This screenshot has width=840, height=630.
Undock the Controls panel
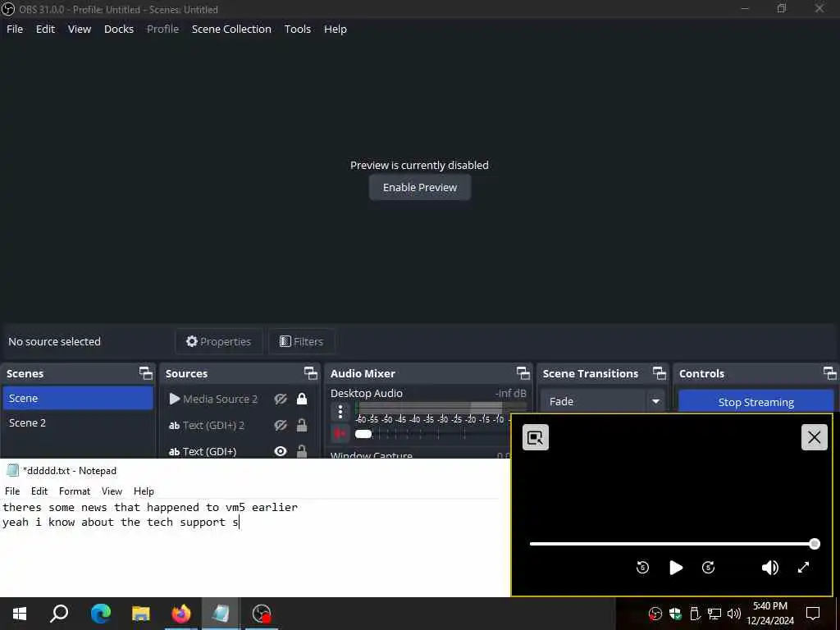click(x=830, y=373)
